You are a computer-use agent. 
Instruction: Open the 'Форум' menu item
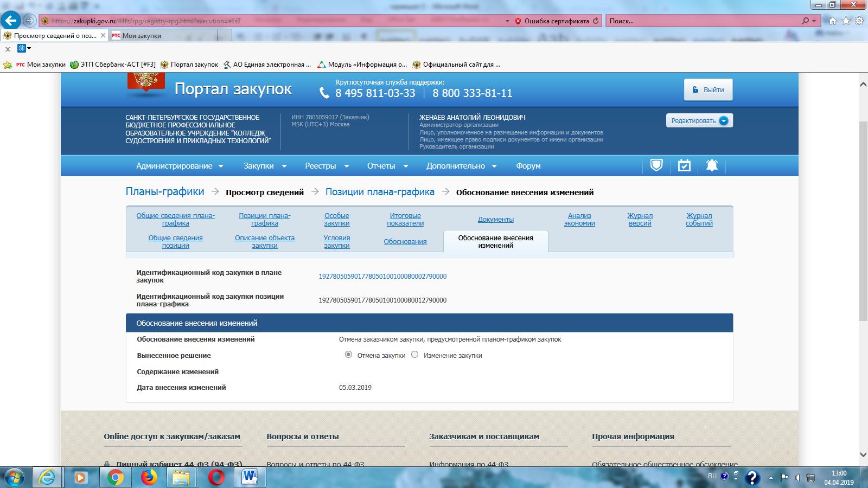pos(528,166)
